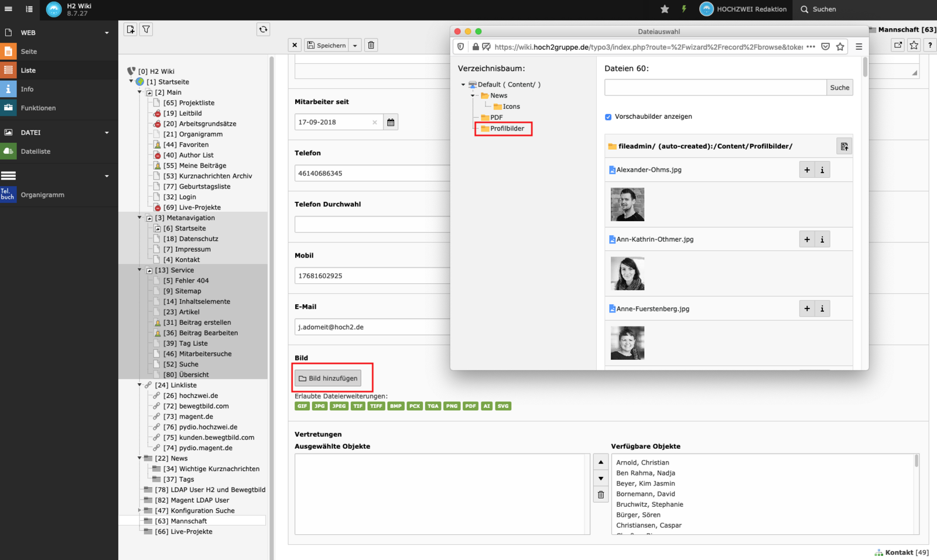Image resolution: width=937 pixels, height=560 pixels.
Task: Open the Dateiliste module
Action: point(35,152)
